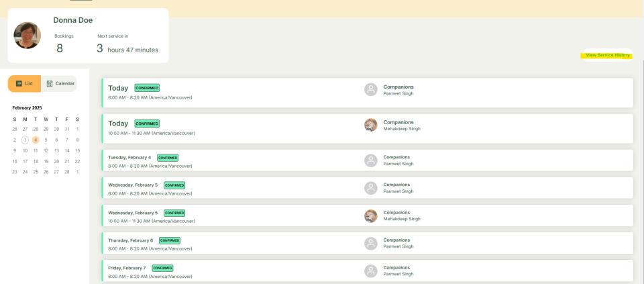
Task: Click the placeholder avatar for Thursday, February 6 booking
Action: point(370,244)
